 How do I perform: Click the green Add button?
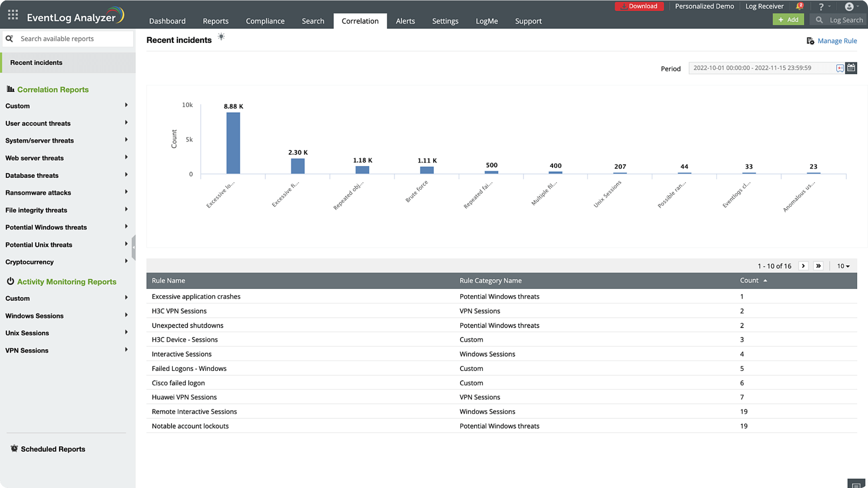point(788,20)
